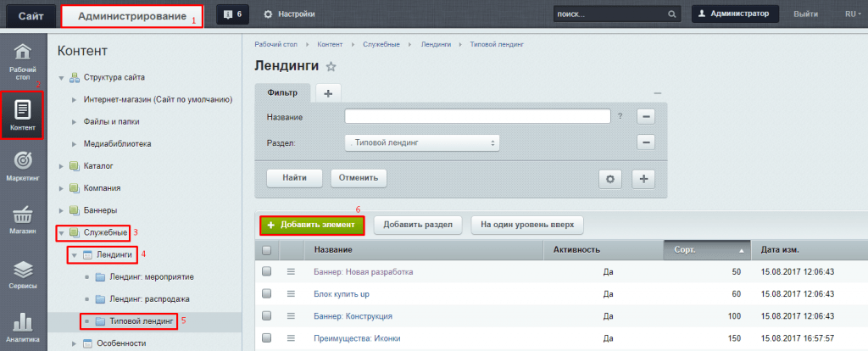Toggle the select-all checkbox in table header

point(267,250)
